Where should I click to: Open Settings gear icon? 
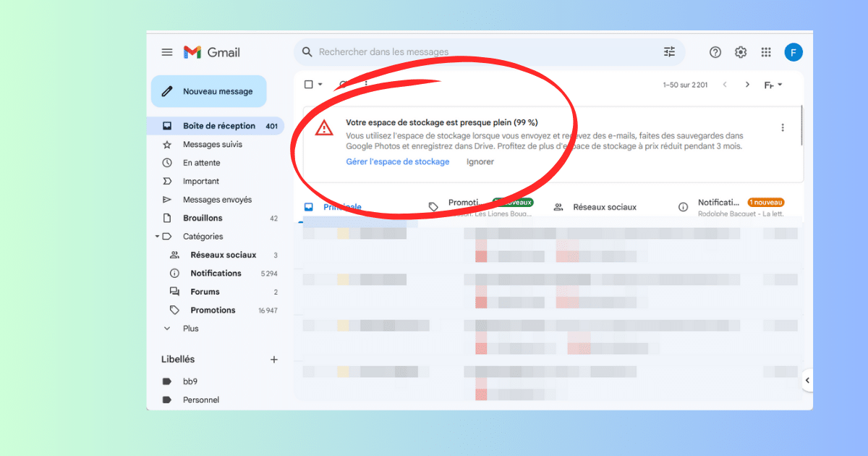(x=741, y=52)
